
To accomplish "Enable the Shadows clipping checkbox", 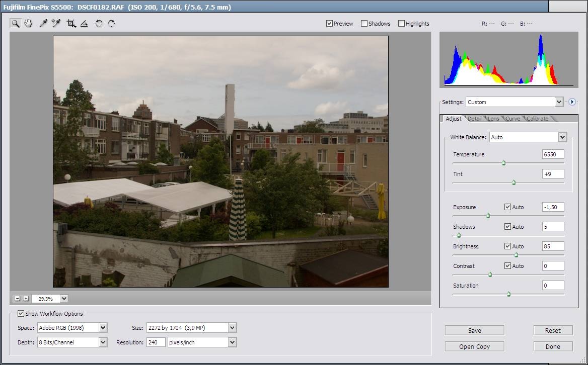I will 364,24.
